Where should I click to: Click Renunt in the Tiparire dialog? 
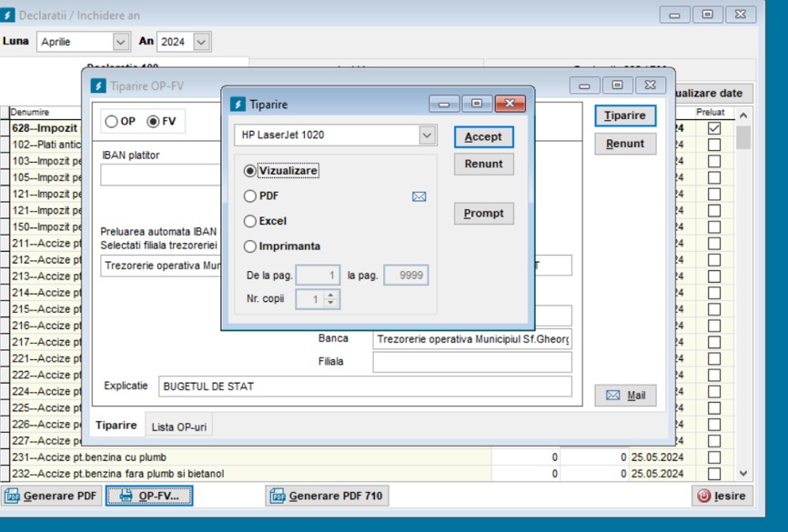coord(483,164)
